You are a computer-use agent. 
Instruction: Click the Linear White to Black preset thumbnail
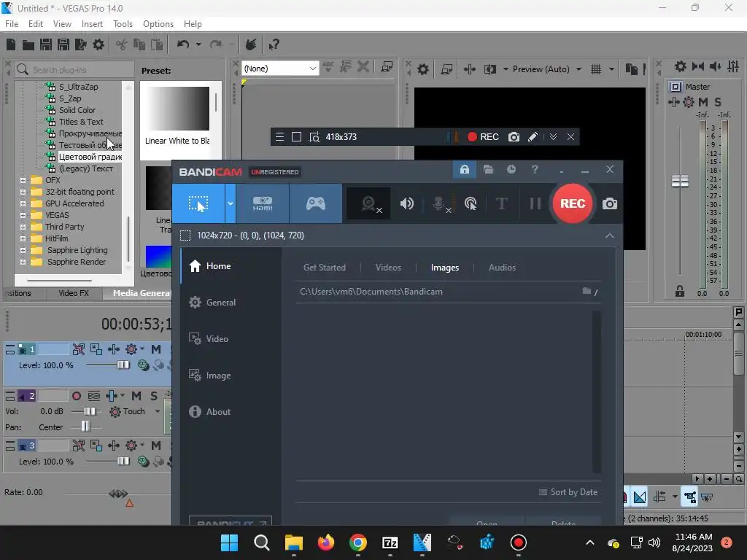tap(177, 109)
